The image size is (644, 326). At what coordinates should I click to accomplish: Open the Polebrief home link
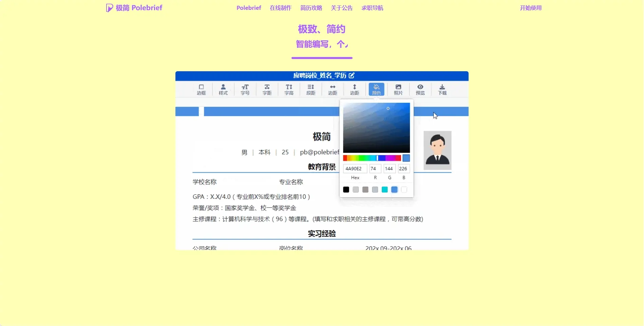tap(249, 8)
